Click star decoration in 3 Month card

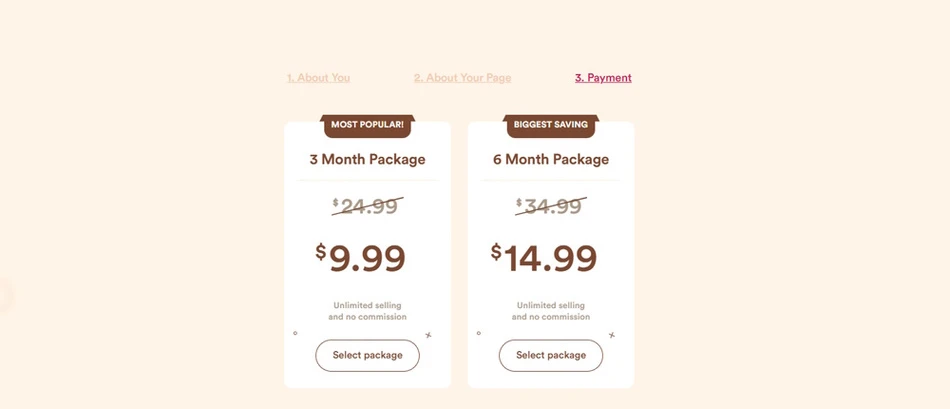tap(428, 335)
